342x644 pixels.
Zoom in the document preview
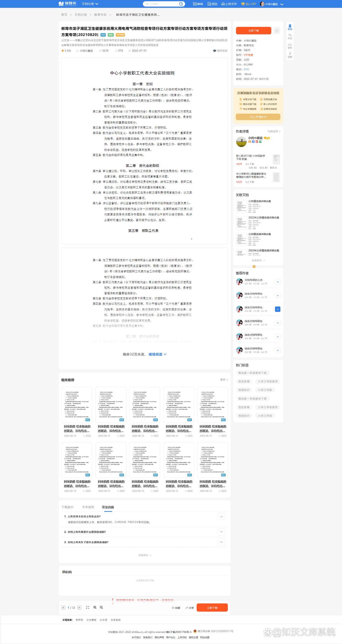[x=95, y=607]
